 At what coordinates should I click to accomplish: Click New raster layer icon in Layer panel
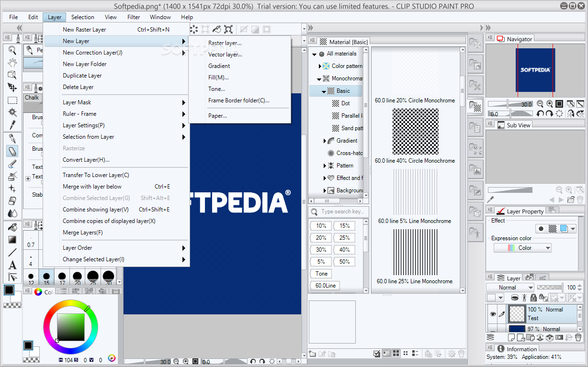coord(511,337)
